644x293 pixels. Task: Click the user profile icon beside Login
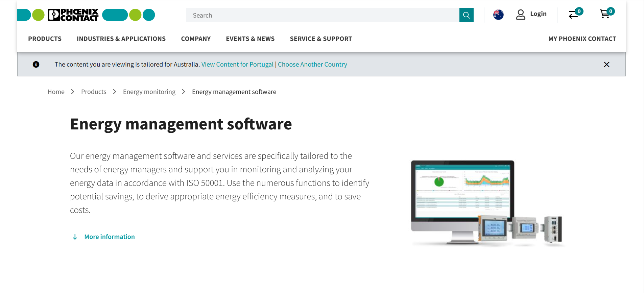click(521, 15)
